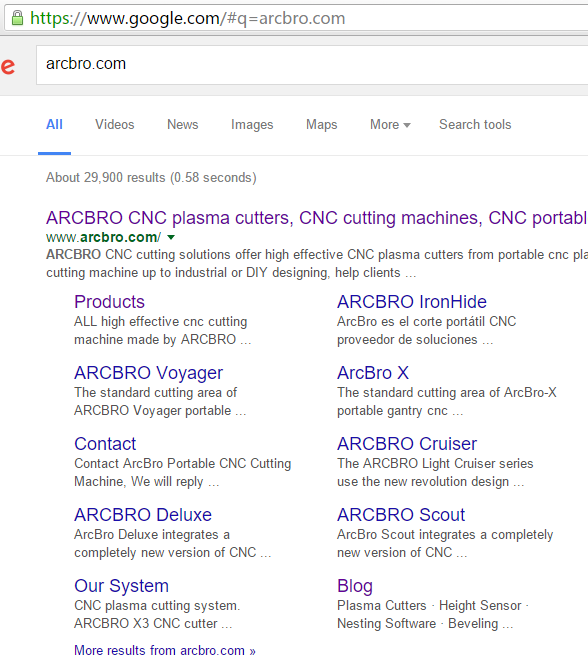Viewport: 588px width, 669px height.
Task: Click the 'The standard cutting area of ArcBro-X' snippet
Action: [447, 393]
